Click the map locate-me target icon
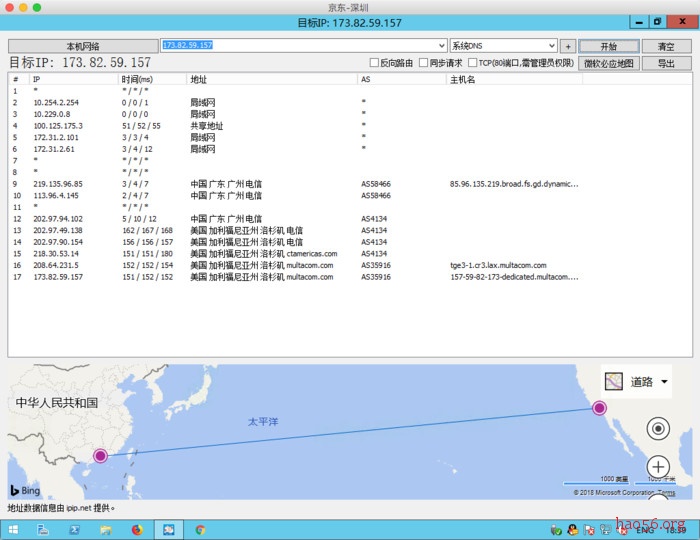 pyautogui.click(x=658, y=429)
